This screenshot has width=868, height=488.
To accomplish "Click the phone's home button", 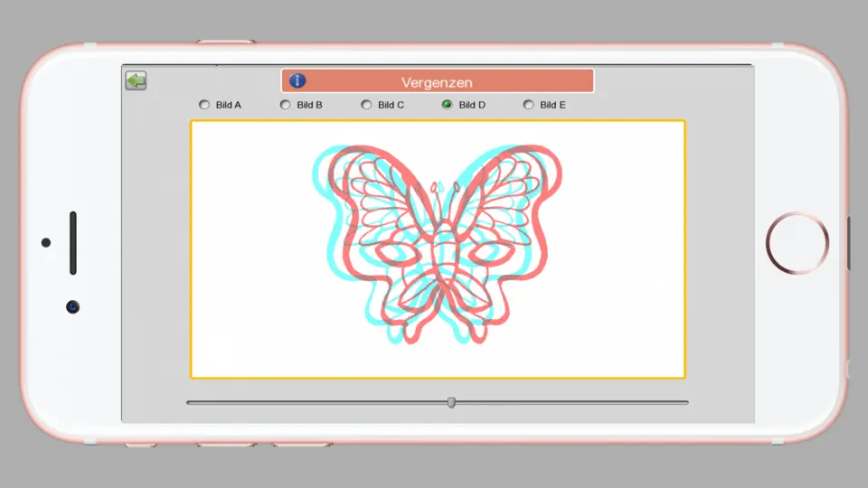I will click(797, 243).
